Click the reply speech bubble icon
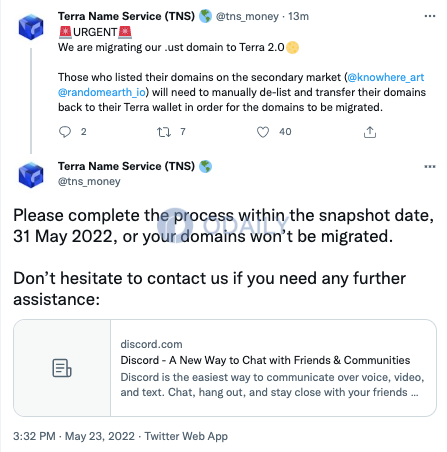This screenshot has width=447, height=452. 65,132
